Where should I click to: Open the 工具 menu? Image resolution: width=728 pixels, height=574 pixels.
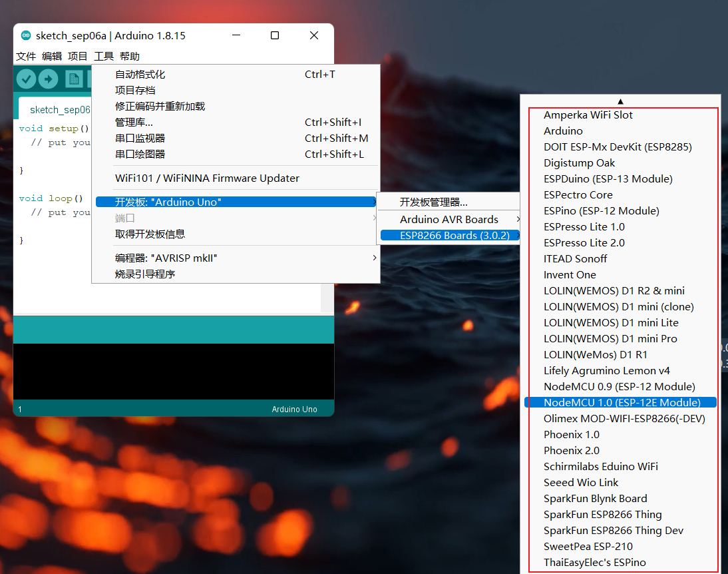click(x=104, y=56)
